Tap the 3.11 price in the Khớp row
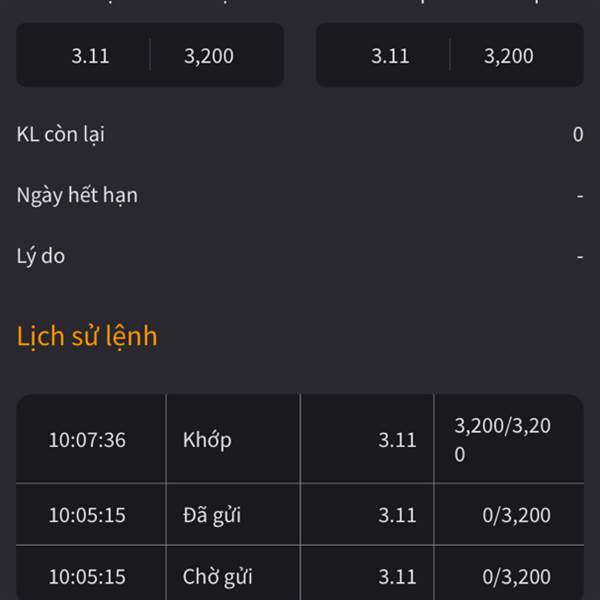The height and width of the screenshot is (600, 600). (x=397, y=440)
